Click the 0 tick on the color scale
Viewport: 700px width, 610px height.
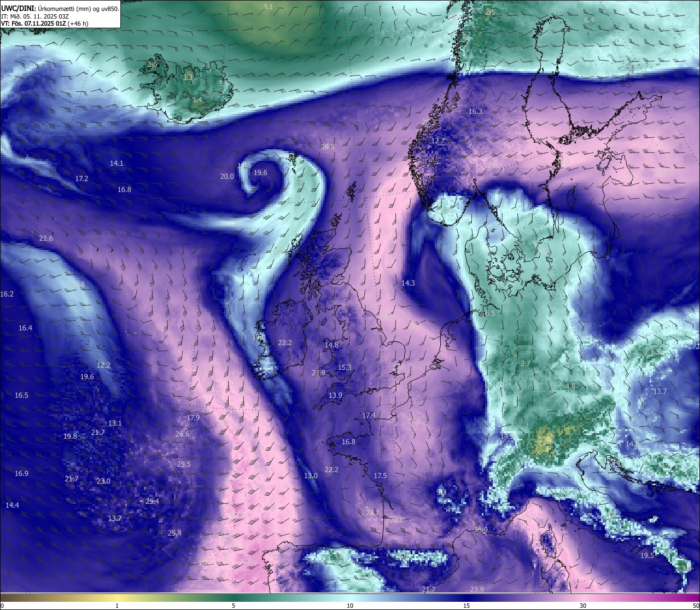(2, 606)
